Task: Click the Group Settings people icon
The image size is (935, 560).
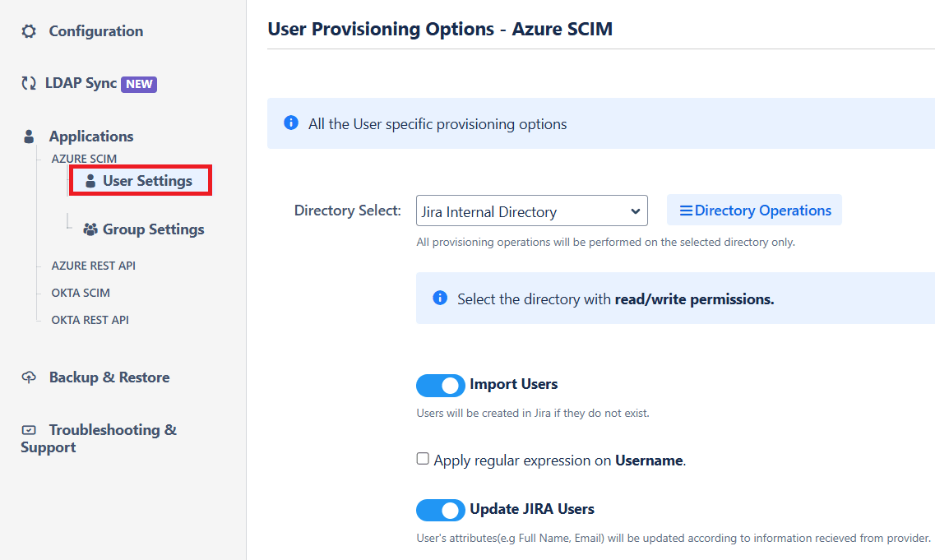Action: 90,229
